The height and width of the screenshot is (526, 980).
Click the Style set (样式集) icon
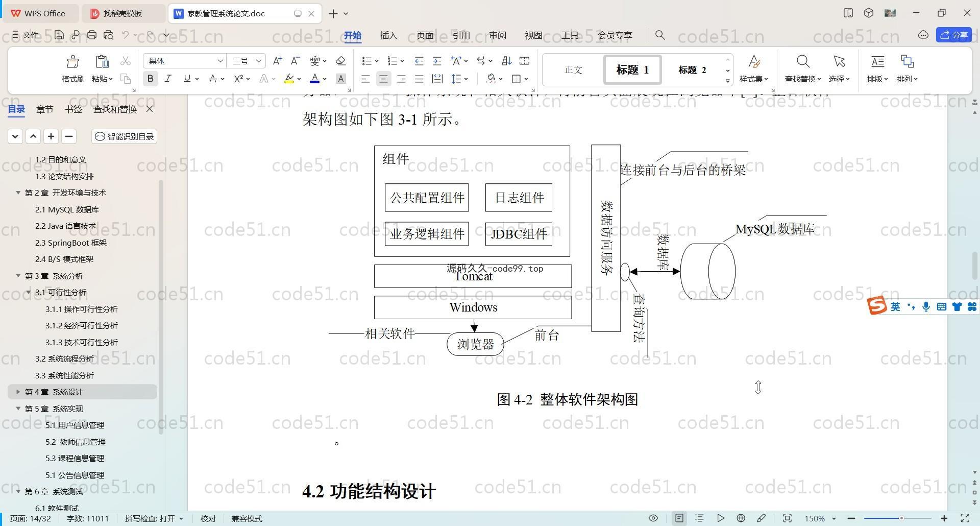coord(754,62)
